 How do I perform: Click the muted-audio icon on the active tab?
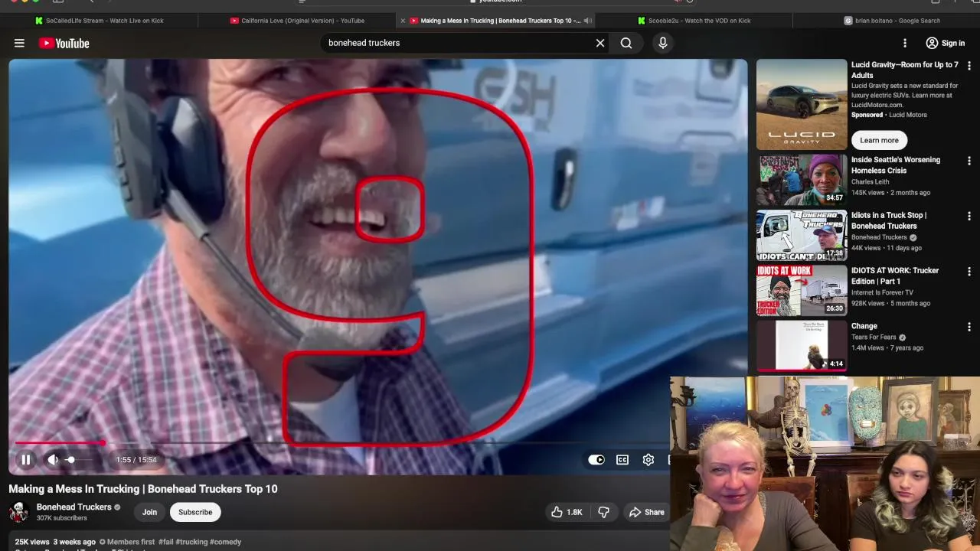[587, 21]
